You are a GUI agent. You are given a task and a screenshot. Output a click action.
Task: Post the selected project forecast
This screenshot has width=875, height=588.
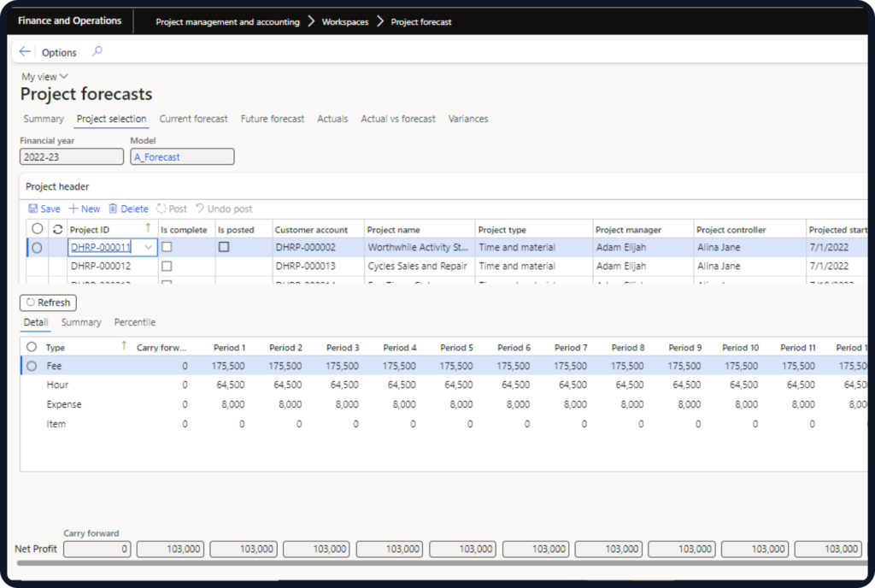[171, 208]
